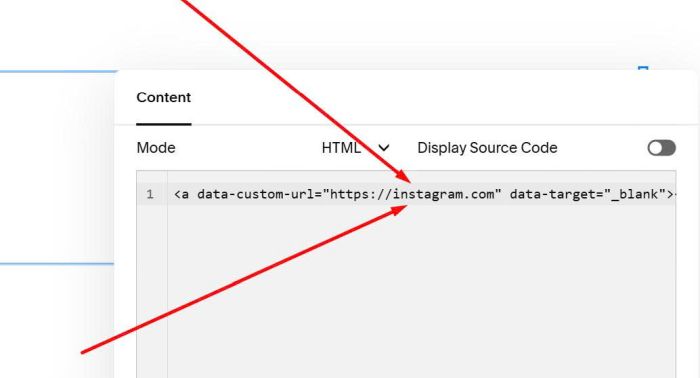
Task: Expand the chevron next to HTML
Action: (384, 148)
